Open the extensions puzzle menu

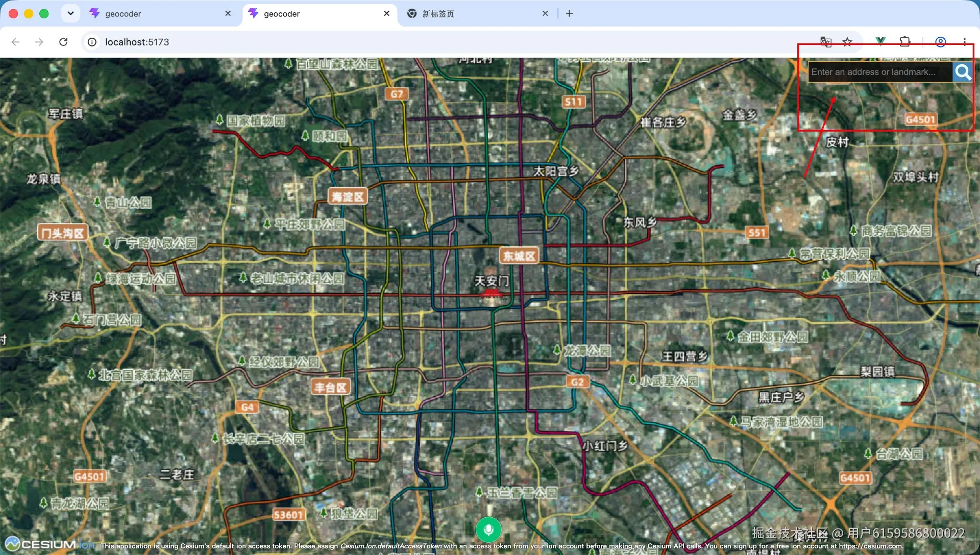905,42
